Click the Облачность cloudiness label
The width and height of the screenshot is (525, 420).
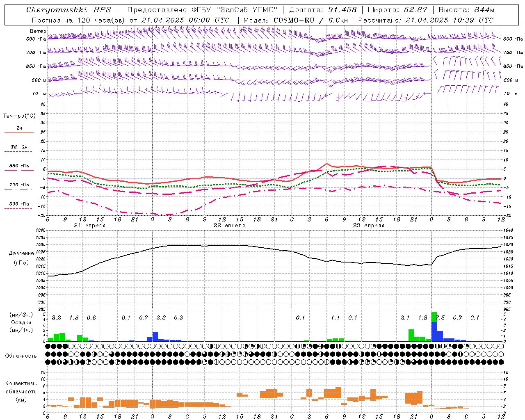(x=21, y=356)
